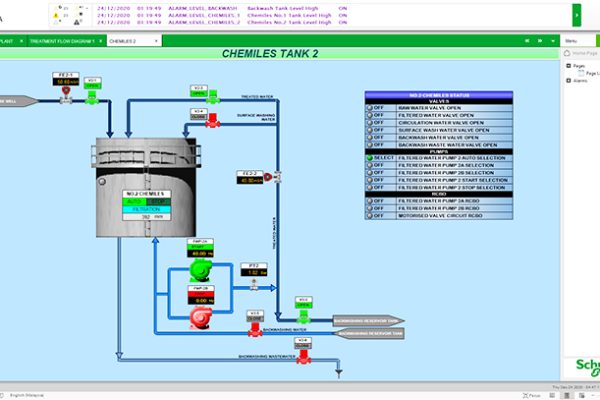Expand the Alarms tree node
Image resolution: width=600 pixels, height=400 pixels.
click(x=568, y=80)
